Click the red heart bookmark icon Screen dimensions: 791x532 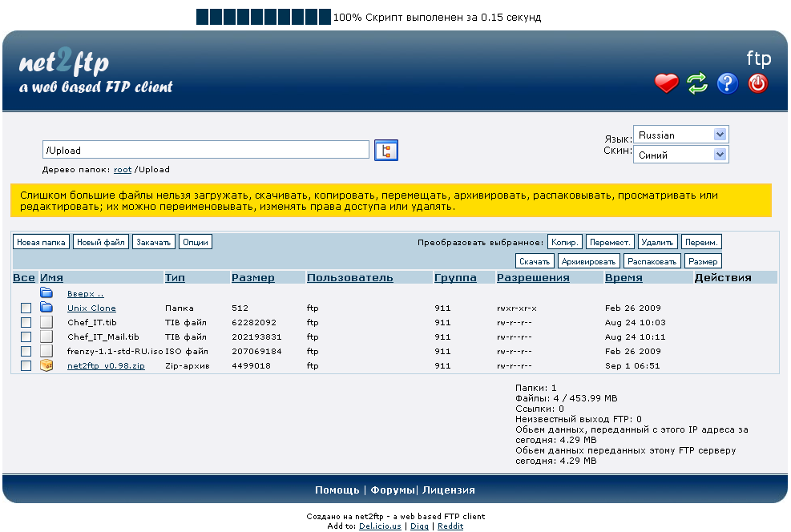click(666, 83)
